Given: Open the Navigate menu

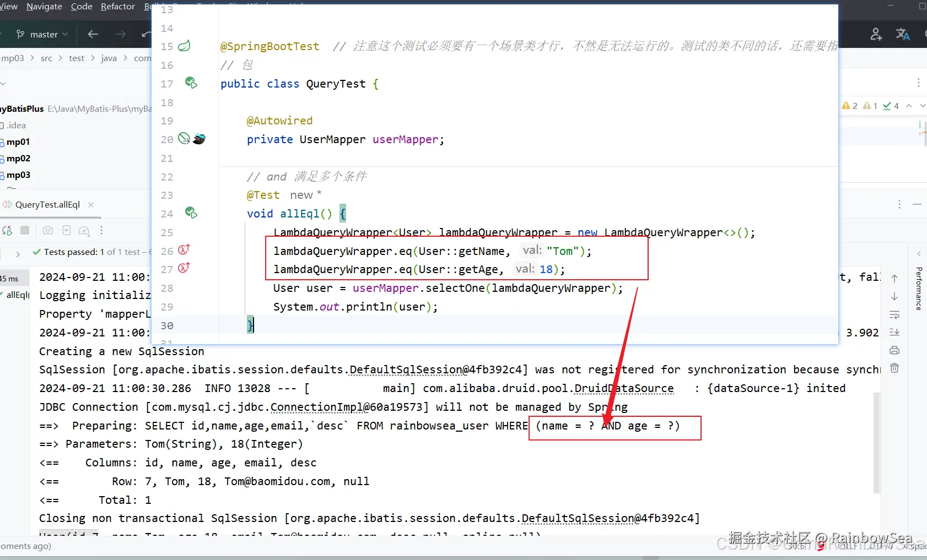Looking at the screenshot, I should point(44,7).
